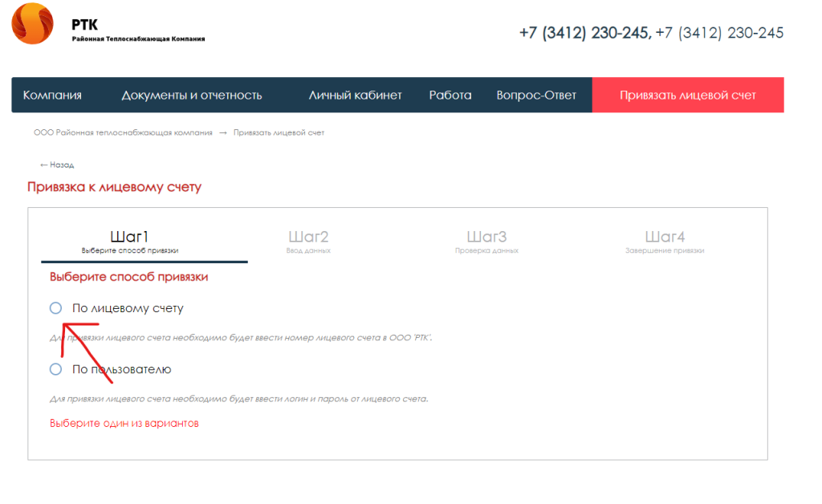Click the 'Привязать лицевой счет' breadcrumb
Viewport: 822px width, 504px height.
pos(279,132)
